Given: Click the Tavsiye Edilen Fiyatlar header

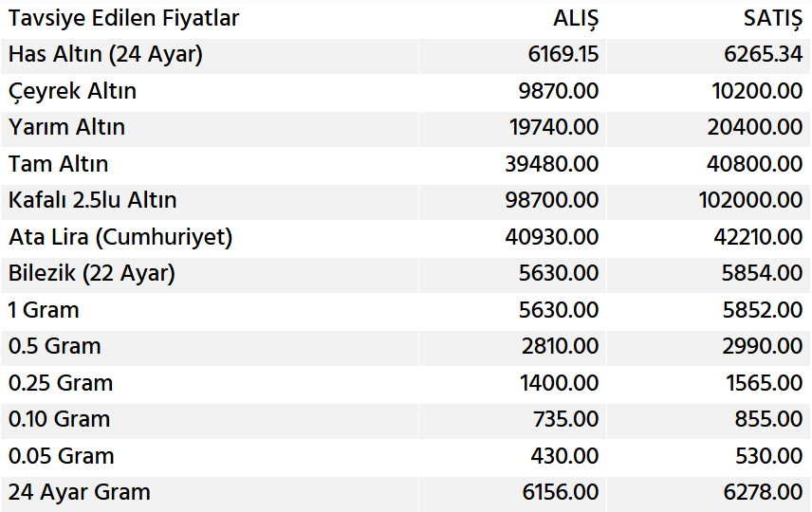Looking at the screenshot, I should tap(123, 18).
